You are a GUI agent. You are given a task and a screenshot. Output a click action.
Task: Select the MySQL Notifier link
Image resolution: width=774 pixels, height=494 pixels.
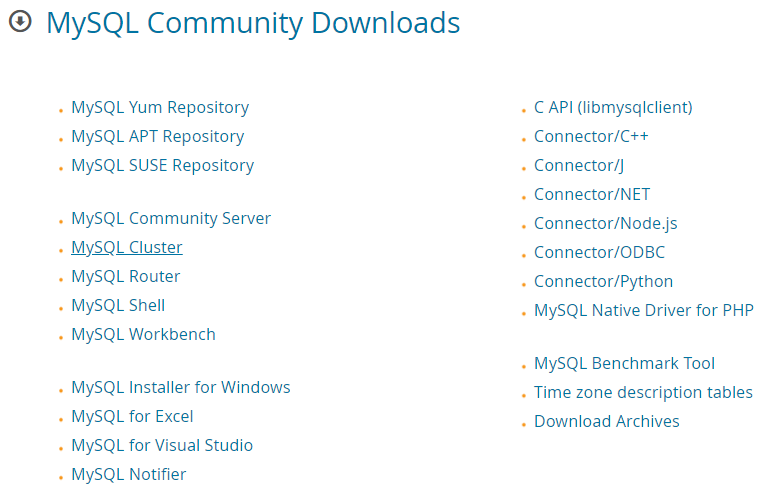[128, 475]
